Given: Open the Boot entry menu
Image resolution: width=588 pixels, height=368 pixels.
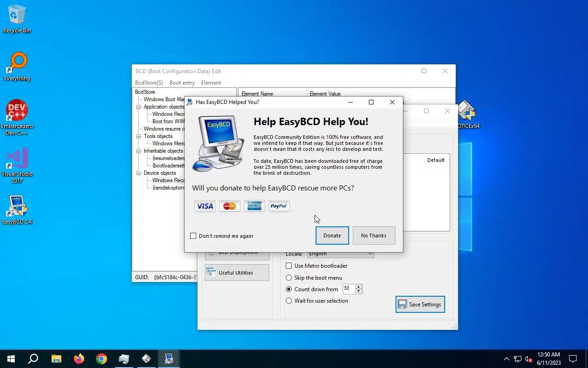Looking at the screenshot, I should (x=182, y=83).
